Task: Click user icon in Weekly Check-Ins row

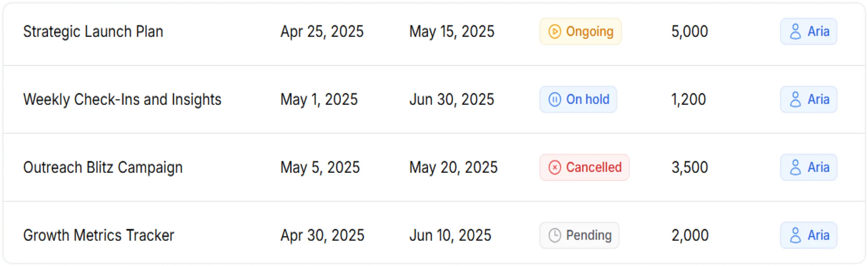Action: 795,100
